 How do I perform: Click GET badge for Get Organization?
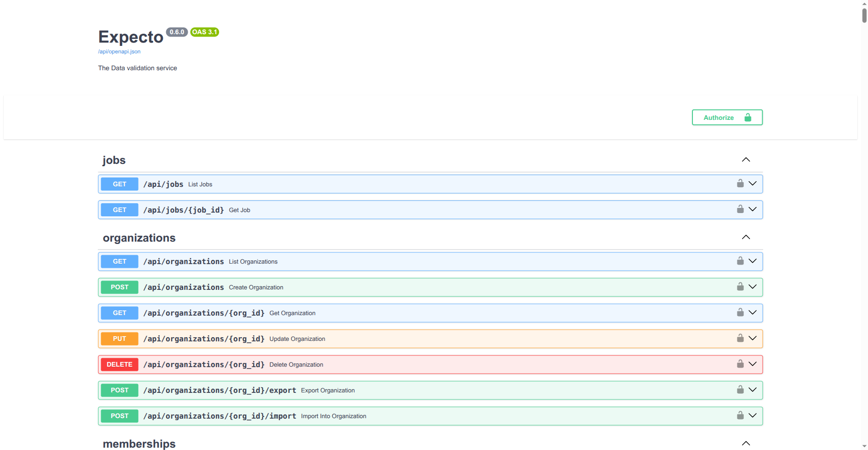point(119,313)
